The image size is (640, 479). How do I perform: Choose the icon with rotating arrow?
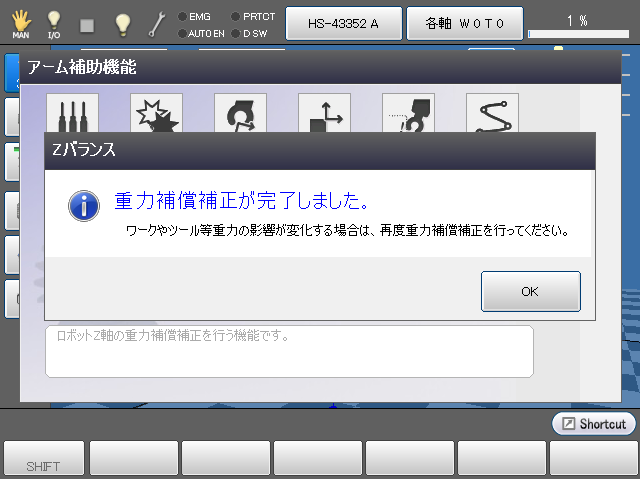240,114
